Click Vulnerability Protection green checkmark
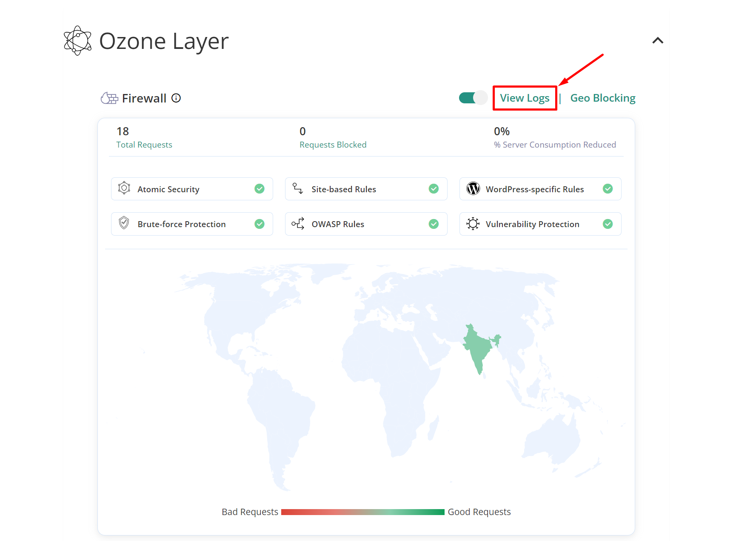756x541 pixels. [x=608, y=224]
